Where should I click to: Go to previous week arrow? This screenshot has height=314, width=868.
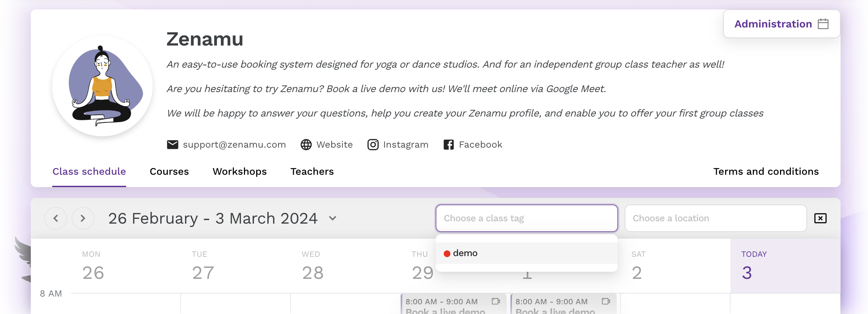click(x=56, y=218)
